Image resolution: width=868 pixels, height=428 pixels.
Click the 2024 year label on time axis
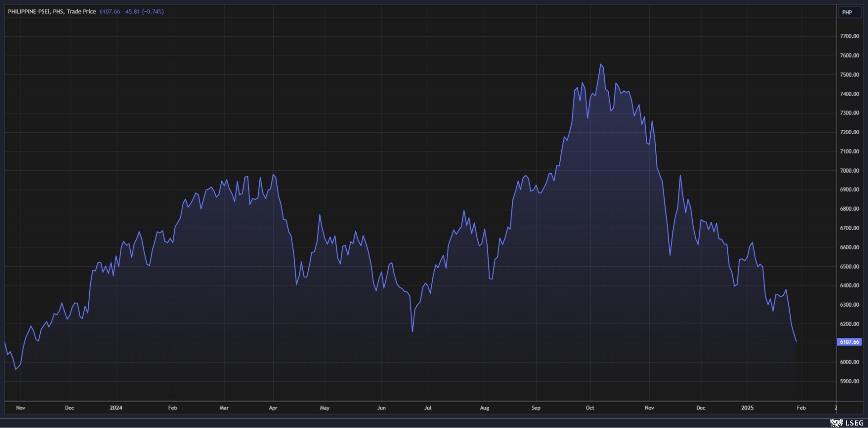coord(116,408)
